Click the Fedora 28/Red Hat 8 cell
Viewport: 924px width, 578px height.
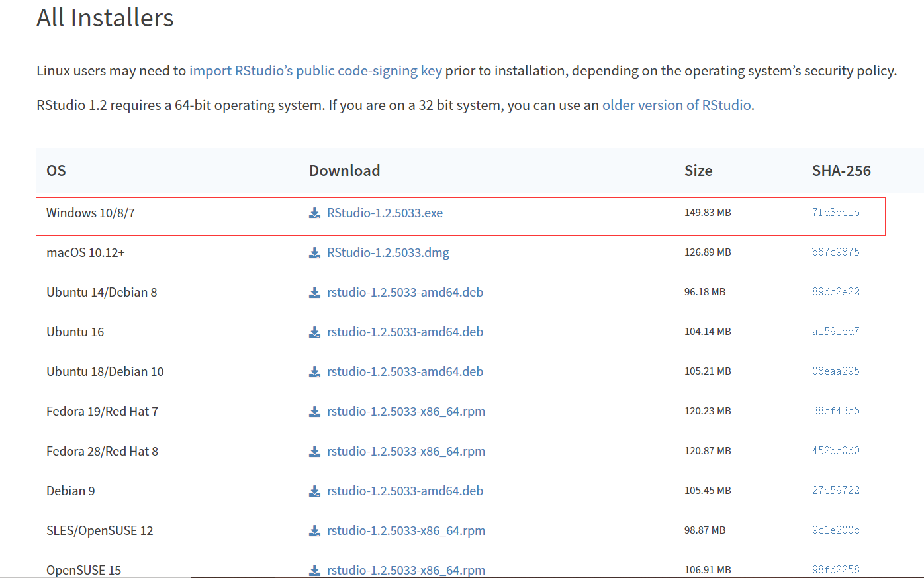click(103, 452)
